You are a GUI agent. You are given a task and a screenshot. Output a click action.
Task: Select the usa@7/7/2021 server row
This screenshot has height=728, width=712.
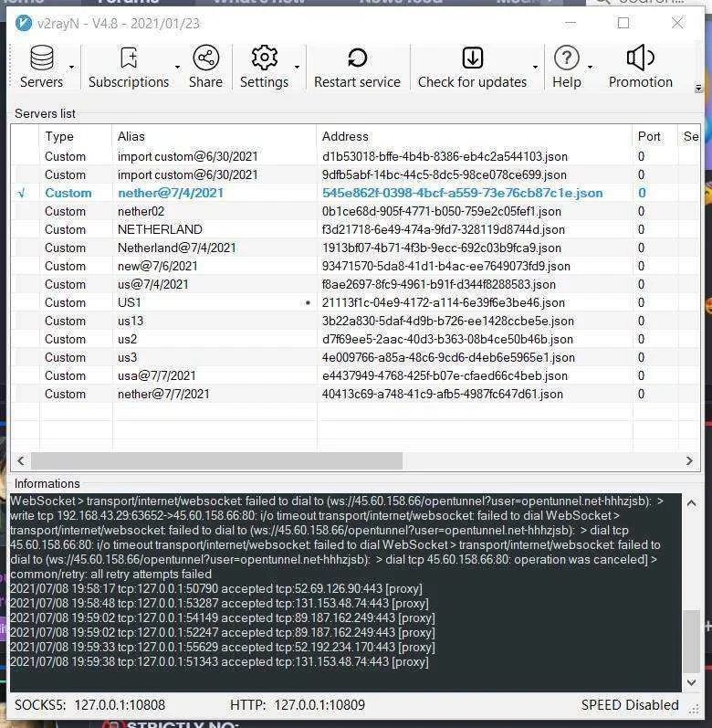(355, 375)
